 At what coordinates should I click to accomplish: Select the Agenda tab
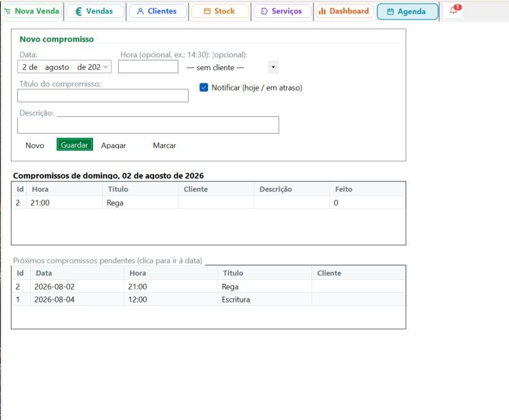coord(408,12)
